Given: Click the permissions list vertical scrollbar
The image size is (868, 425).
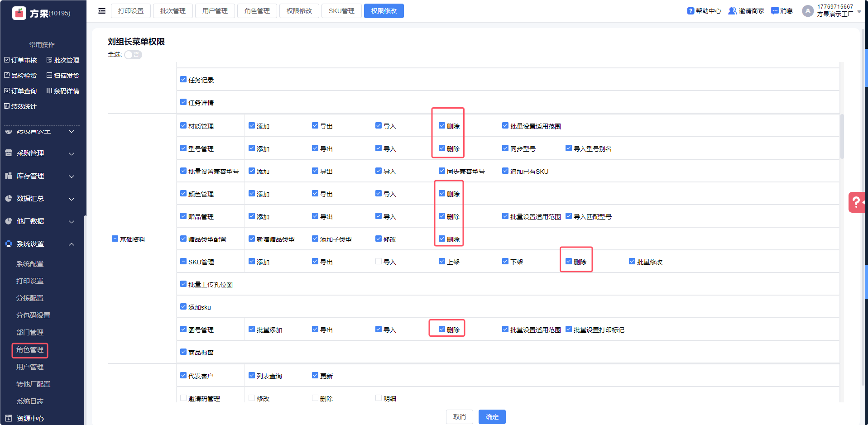Looking at the screenshot, I should [x=842, y=137].
